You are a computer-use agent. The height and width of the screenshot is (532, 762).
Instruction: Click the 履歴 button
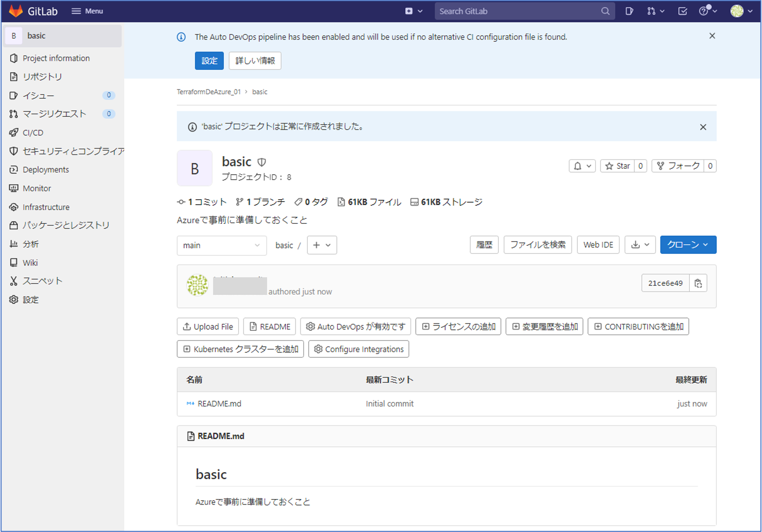click(484, 245)
